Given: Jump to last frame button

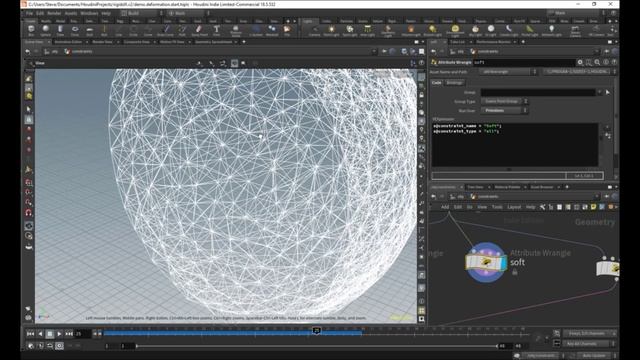Looking at the screenshot, I should point(69,334).
